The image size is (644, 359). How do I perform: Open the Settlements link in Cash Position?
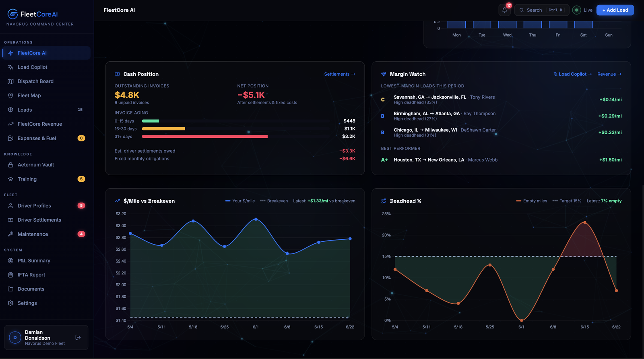pyautogui.click(x=340, y=74)
